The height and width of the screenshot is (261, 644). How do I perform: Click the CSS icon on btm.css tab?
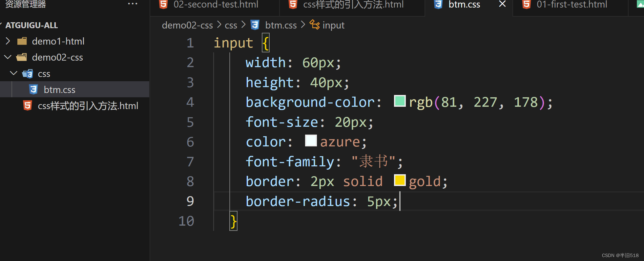(438, 4)
